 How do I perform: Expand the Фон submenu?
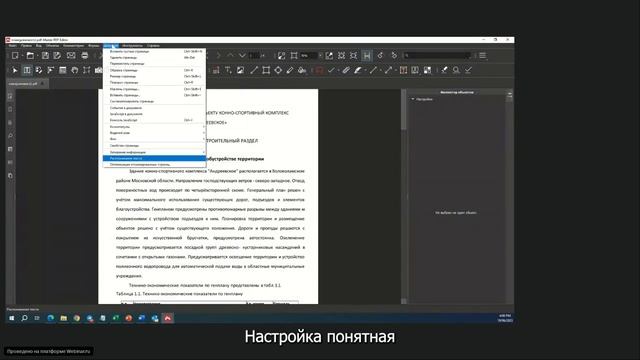[154, 139]
